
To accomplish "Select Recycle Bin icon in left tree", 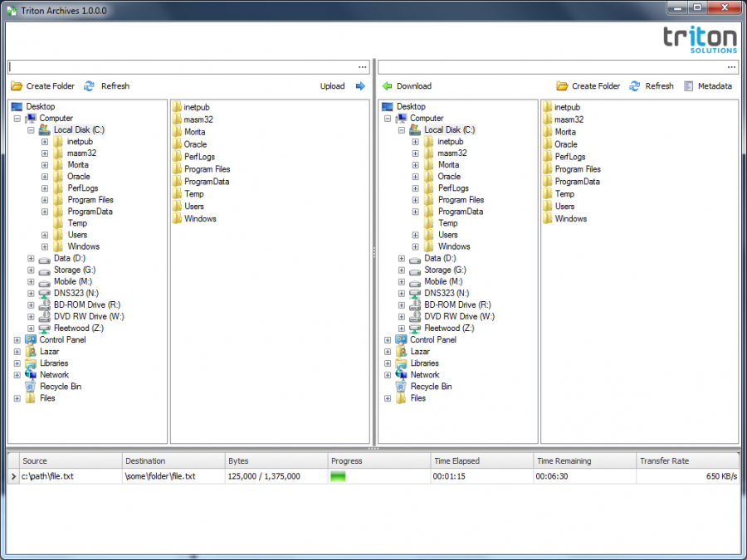I will 31,386.
